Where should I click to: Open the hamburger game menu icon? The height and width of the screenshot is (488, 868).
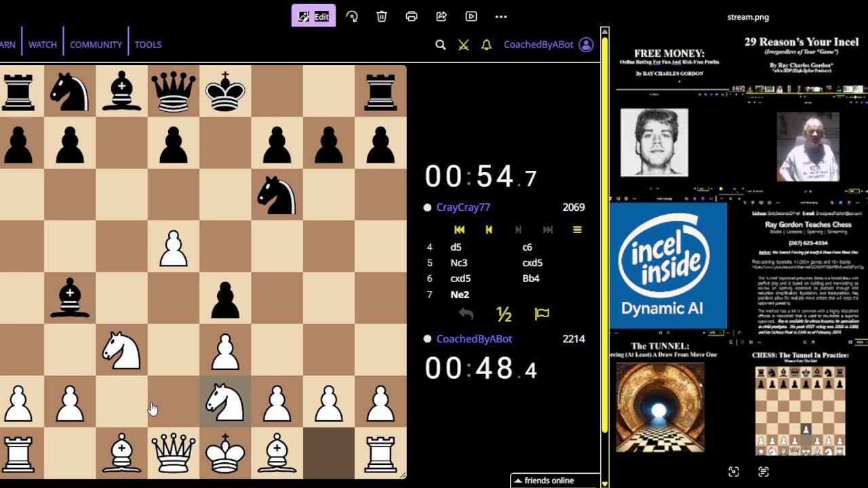pos(577,230)
